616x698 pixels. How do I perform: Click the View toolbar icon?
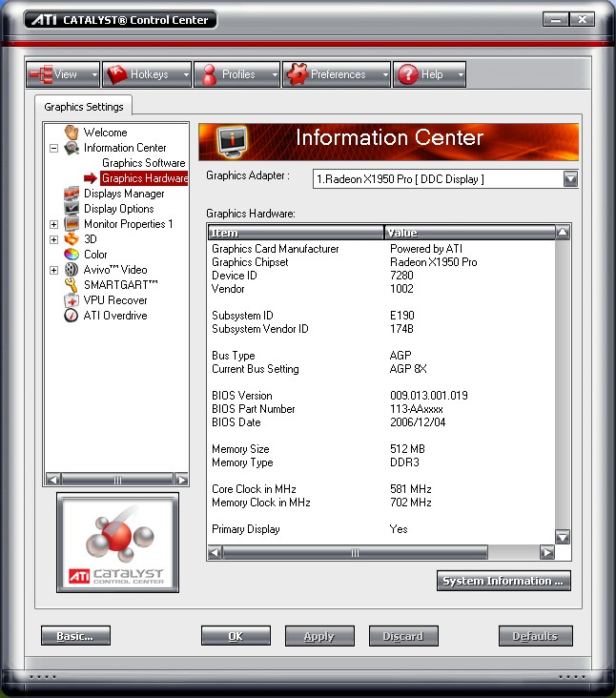[41, 74]
